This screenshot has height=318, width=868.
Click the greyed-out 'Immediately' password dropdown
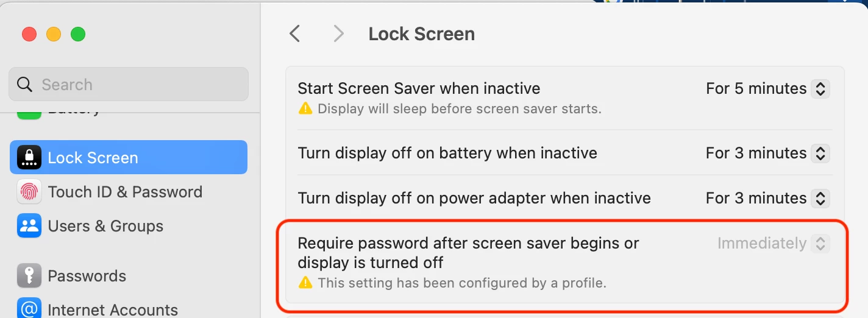[x=774, y=243]
